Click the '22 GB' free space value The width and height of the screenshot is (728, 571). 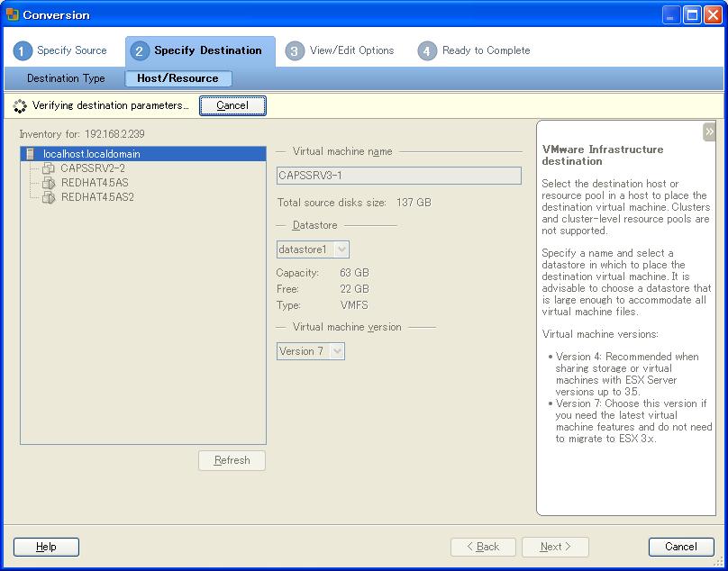click(x=354, y=289)
